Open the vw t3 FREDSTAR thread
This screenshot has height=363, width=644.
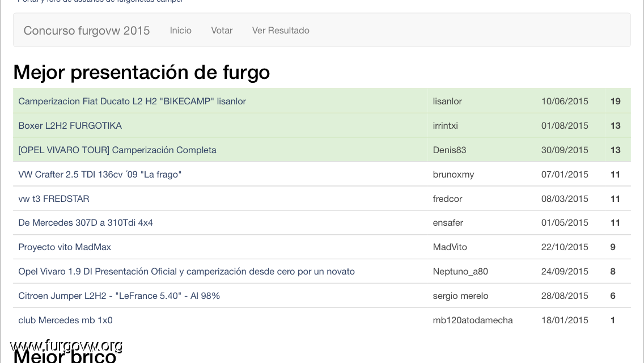(54, 199)
